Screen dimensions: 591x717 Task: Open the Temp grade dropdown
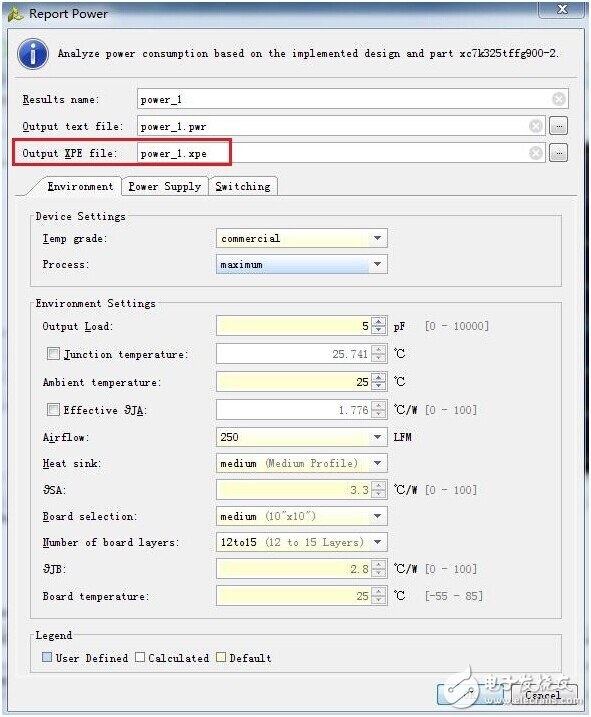click(x=301, y=238)
